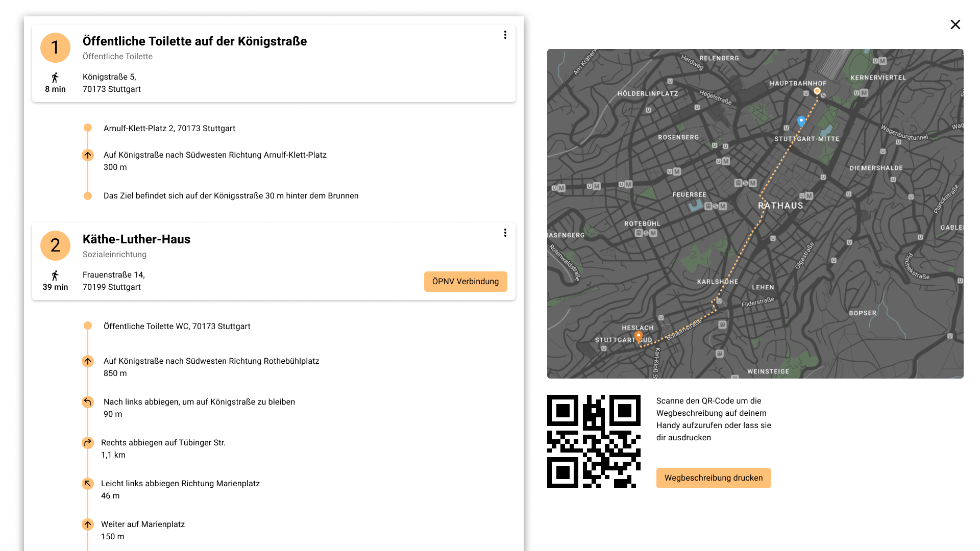Screen dimensions: 980x551
Task: Click the 8 min walking time
Action: coord(55,89)
